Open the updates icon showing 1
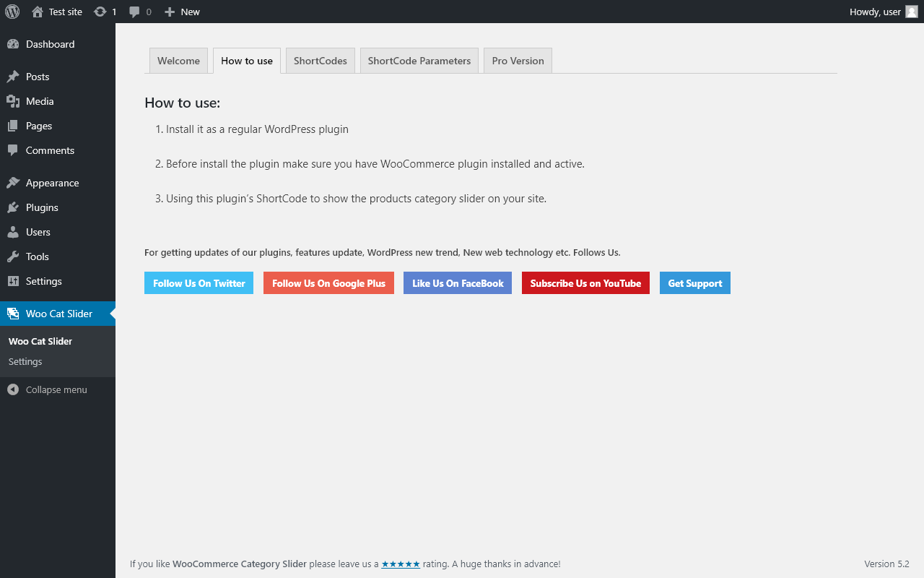This screenshot has height=578, width=924. [x=100, y=12]
